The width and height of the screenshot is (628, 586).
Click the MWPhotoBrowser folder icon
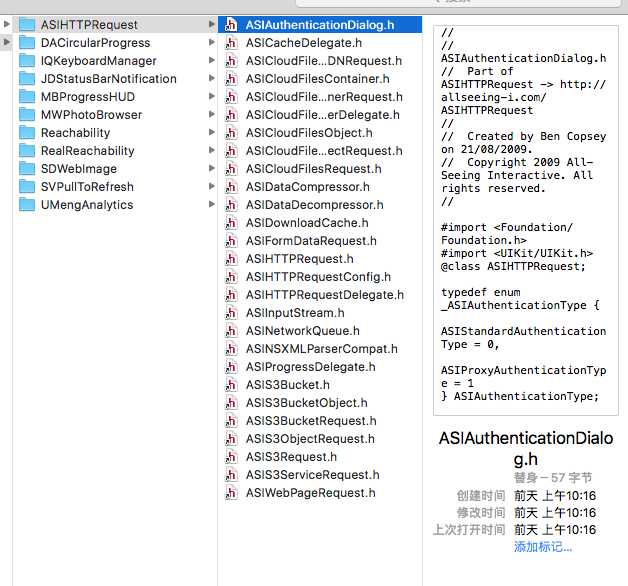tap(27, 115)
